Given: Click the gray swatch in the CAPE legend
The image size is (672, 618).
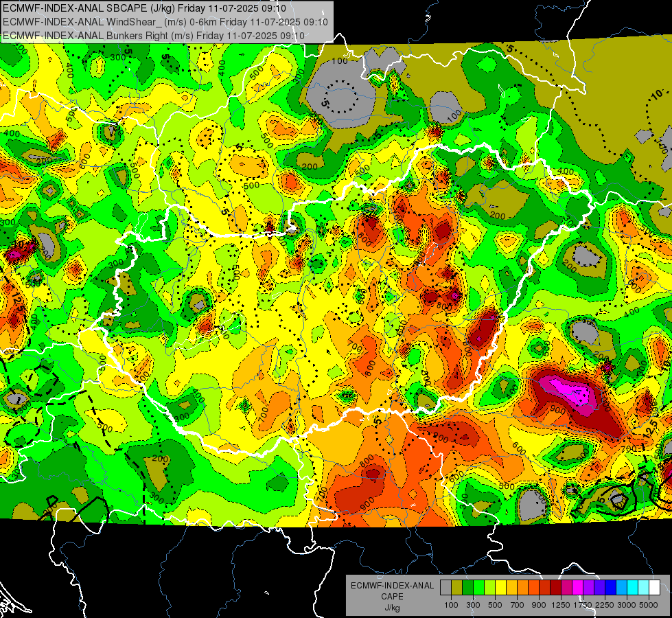Looking at the screenshot, I should point(445,588).
